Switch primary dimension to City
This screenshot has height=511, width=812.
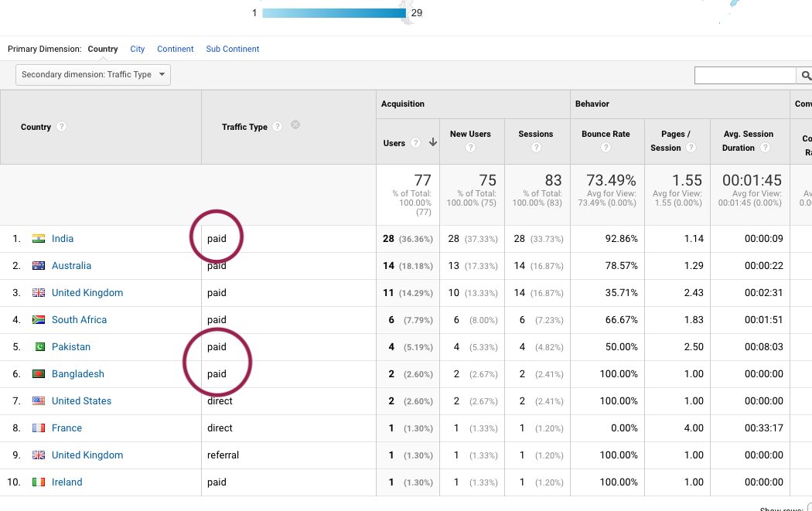pos(137,49)
